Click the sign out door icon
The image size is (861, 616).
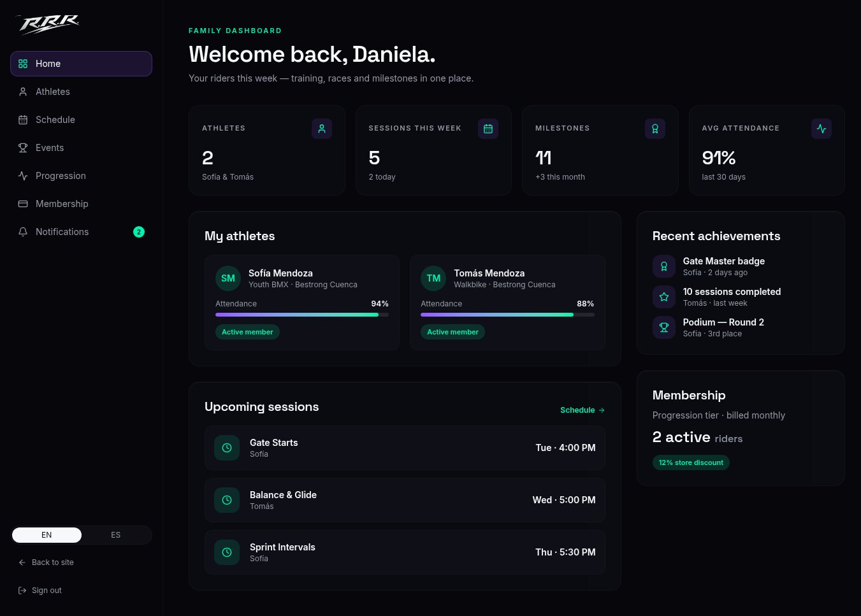(x=22, y=591)
